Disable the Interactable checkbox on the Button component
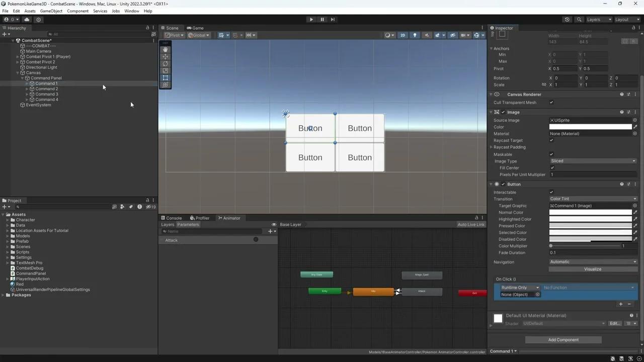This screenshot has height=362, width=644. 551,192
